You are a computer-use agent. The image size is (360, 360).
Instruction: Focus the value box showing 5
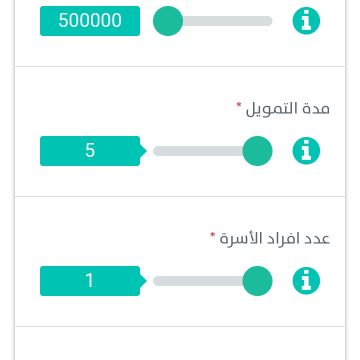click(90, 151)
